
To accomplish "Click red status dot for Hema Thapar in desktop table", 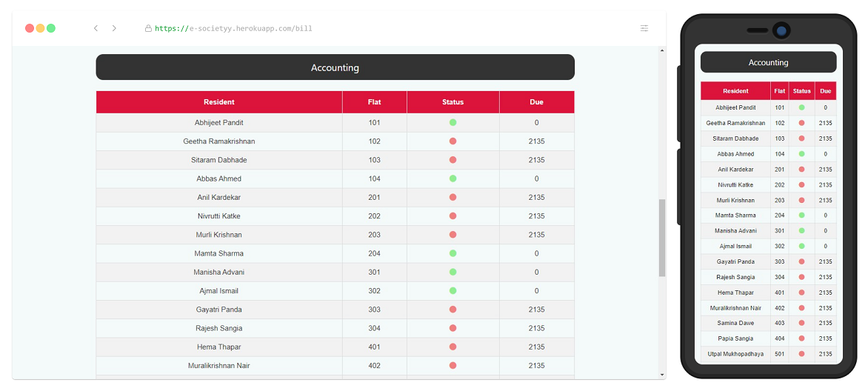I will click(453, 347).
